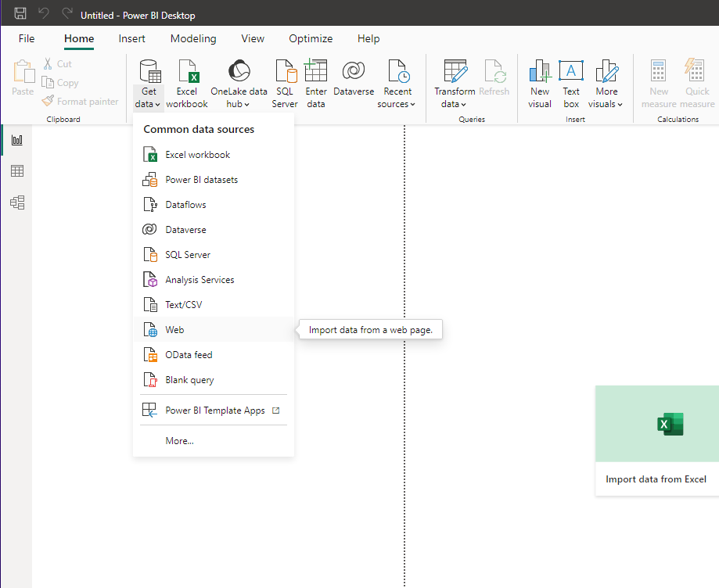
Task: Choose Excel workbook from the dropdown list
Action: point(214,155)
